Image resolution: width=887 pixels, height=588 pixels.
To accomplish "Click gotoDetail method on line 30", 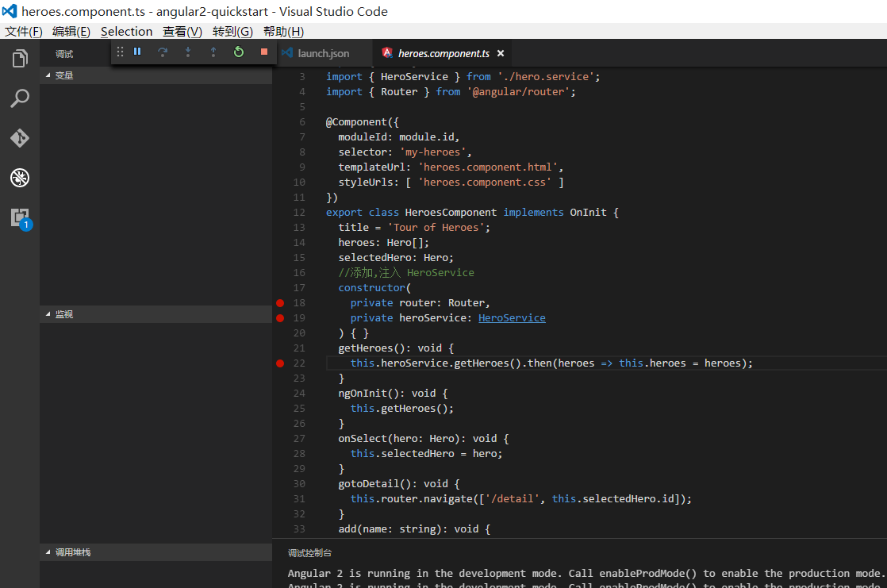I will click(369, 484).
